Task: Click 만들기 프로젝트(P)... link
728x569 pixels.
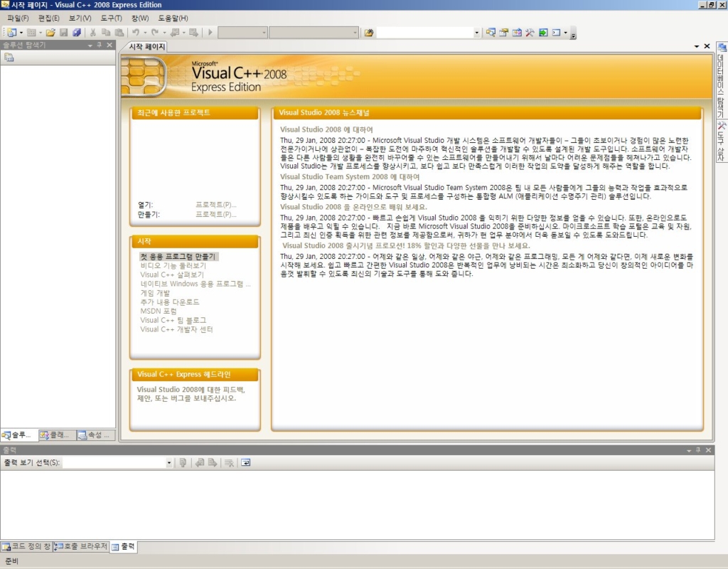Action: [x=216, y=214]
